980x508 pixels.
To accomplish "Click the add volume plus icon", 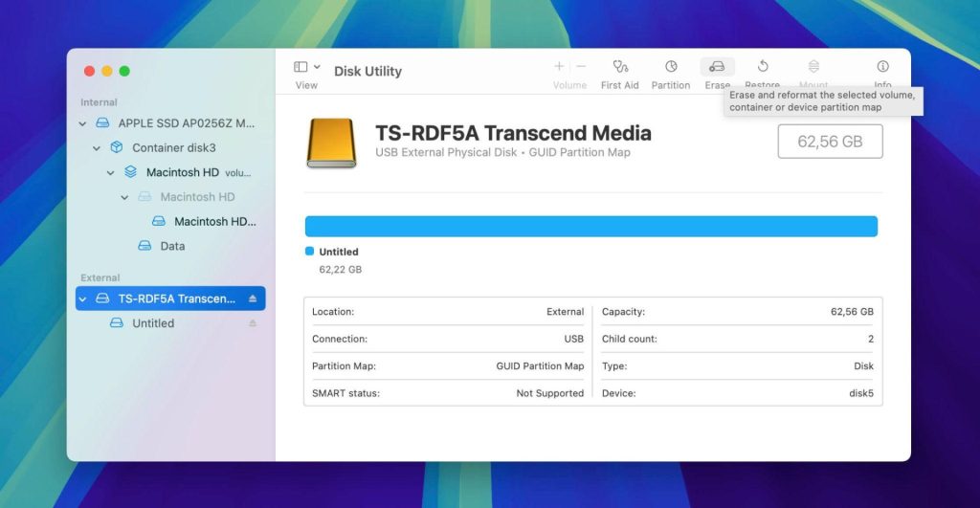I will pyautogui.click(x=559, y=66).
